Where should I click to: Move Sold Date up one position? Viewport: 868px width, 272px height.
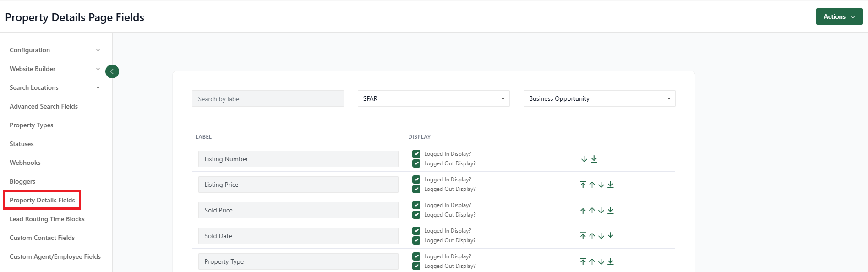pos(592,236)
